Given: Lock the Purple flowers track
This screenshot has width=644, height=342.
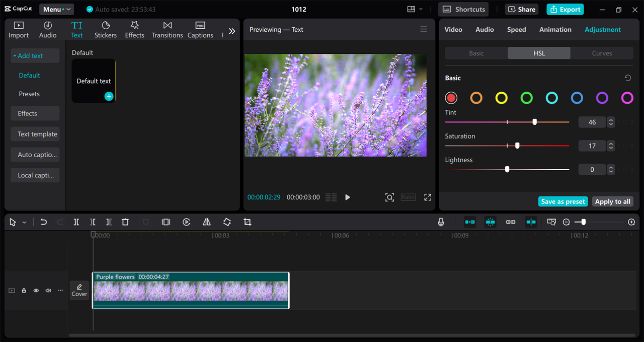Looking at the screenshot, I should tap(24, 291).
